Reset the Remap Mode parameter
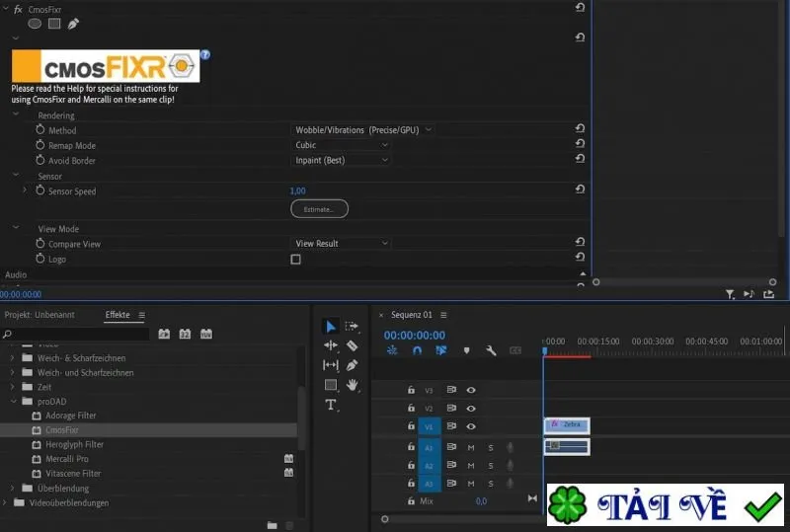The width and height of the screenshot is (790, 532). [580, 143]
